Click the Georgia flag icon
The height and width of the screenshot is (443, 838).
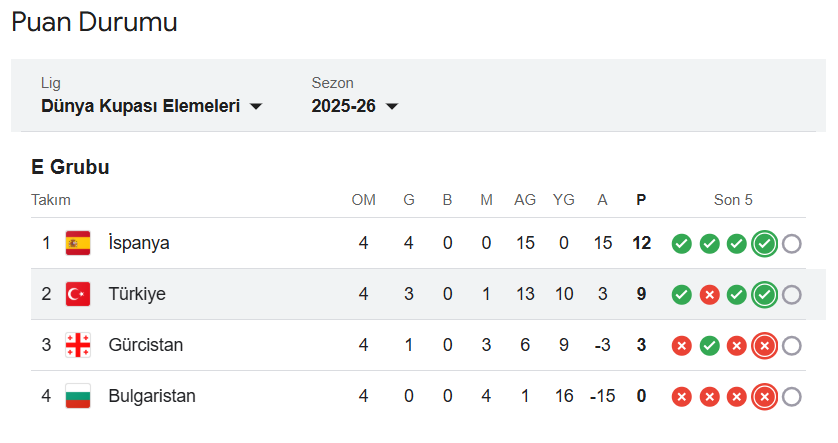point(78,345)
